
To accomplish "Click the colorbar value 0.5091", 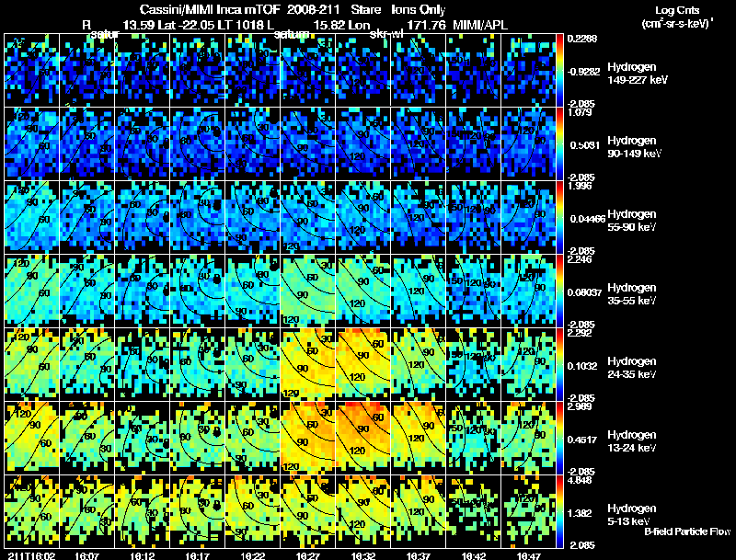I will click(x=585, y=145).
